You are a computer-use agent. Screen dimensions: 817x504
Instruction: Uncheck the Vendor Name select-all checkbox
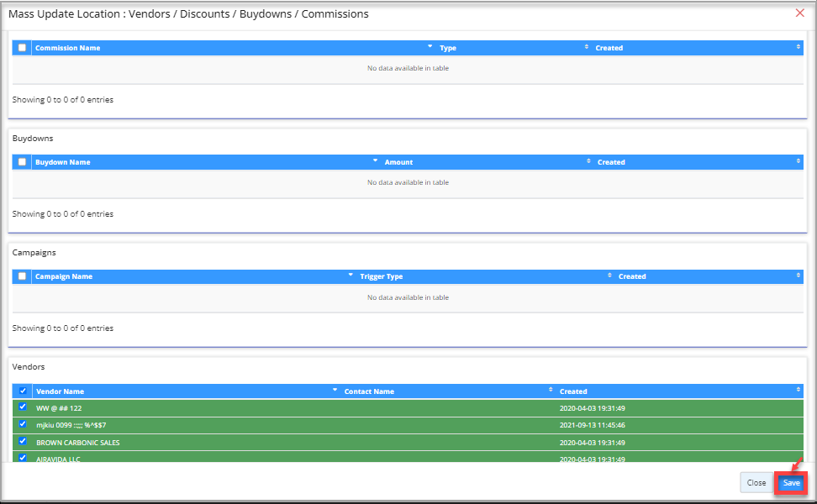click(x=23, y=391)
